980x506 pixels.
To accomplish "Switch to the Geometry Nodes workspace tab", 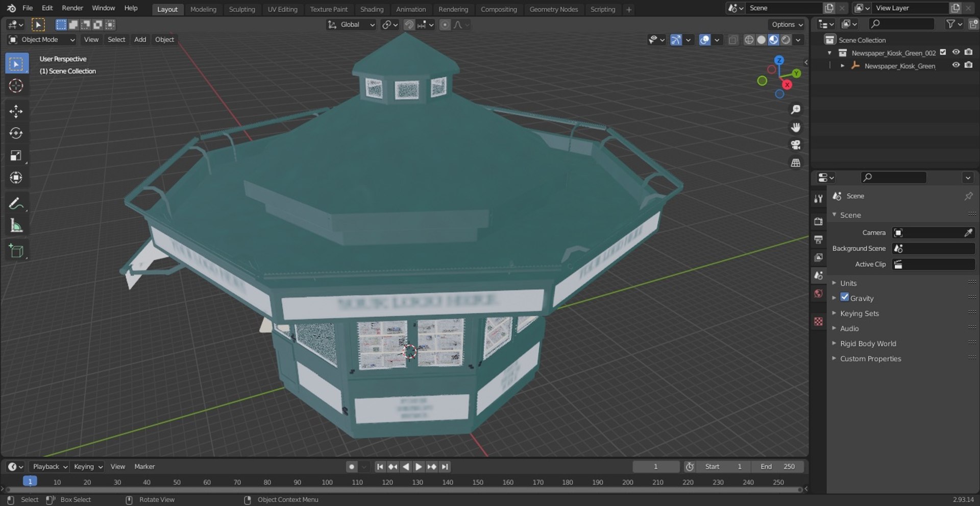I will [554, 9].
